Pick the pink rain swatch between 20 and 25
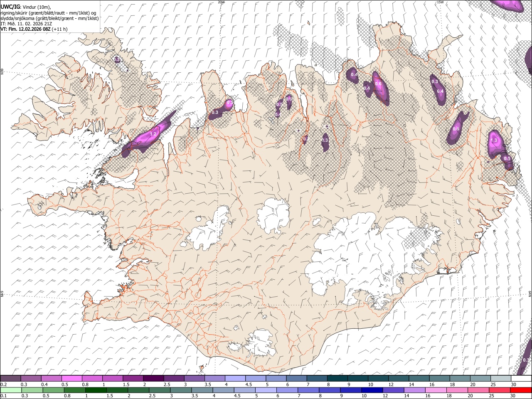The image size is (532, 399). coord(478,390)
